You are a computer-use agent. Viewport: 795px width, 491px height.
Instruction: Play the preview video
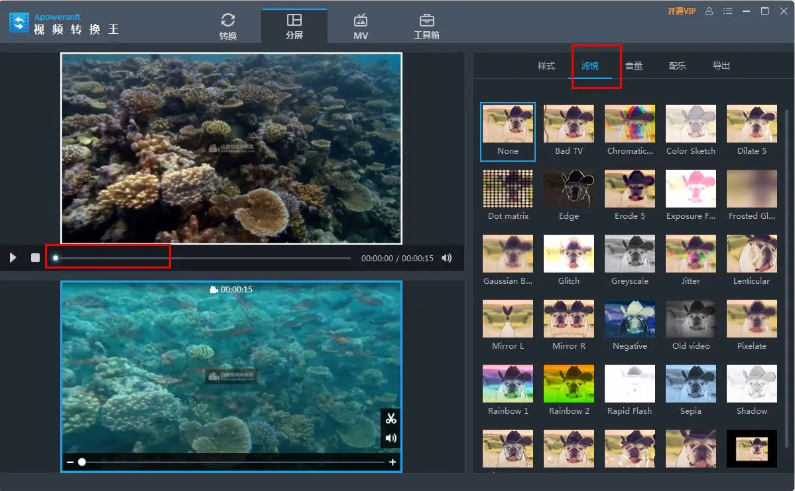click(13, 258)
